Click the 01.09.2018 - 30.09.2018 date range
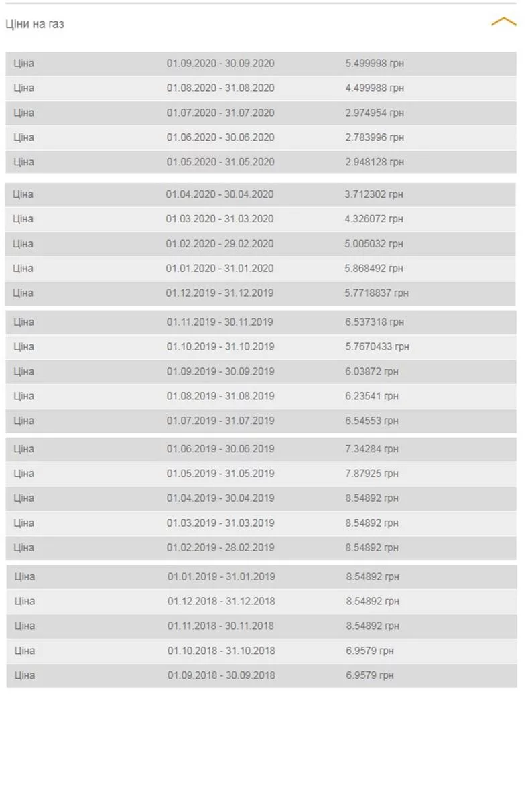Image resolution: width=532 pixels, height=804 pixels. coord(221,675)
